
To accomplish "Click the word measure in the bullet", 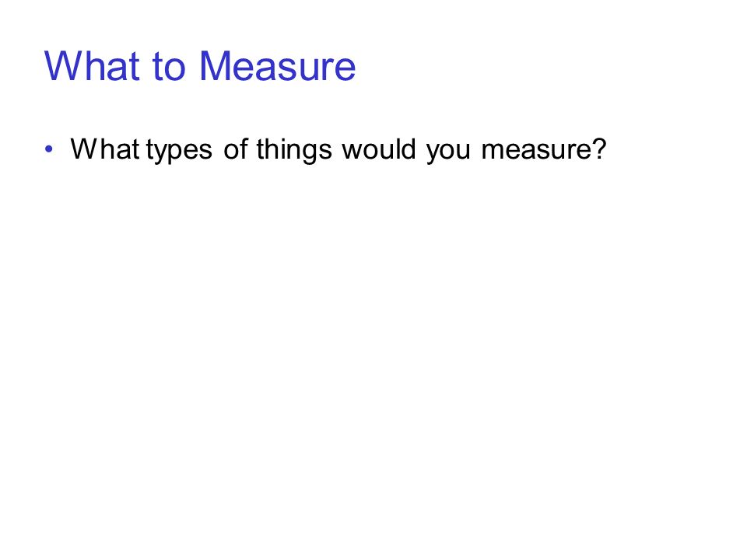I will pyautogui.click(x=537, y=152).
